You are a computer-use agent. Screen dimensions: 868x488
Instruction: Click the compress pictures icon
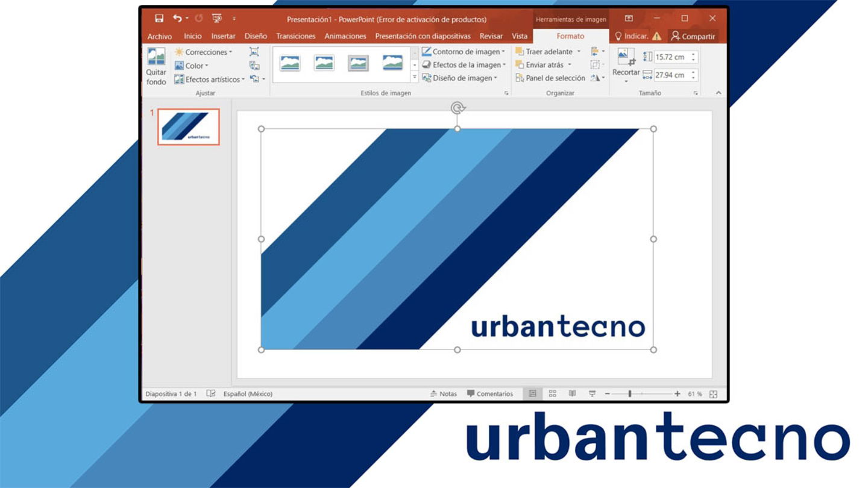254,52
